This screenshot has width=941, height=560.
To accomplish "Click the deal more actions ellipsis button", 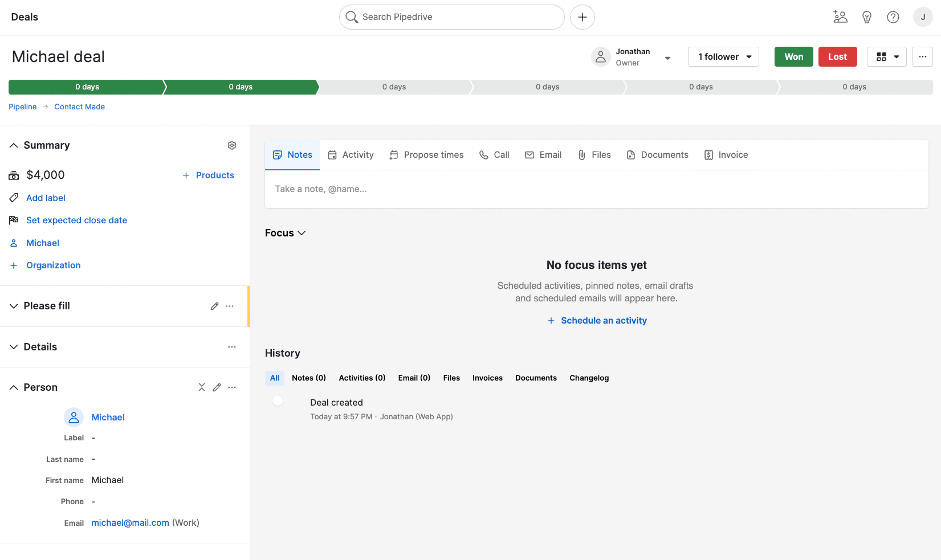I will point(922,57).
